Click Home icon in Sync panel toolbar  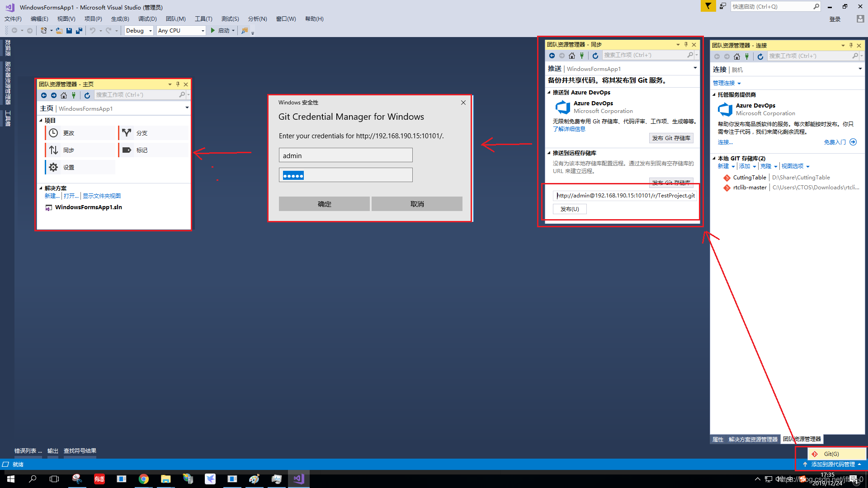pyautogui.click(x=572, y=56)
